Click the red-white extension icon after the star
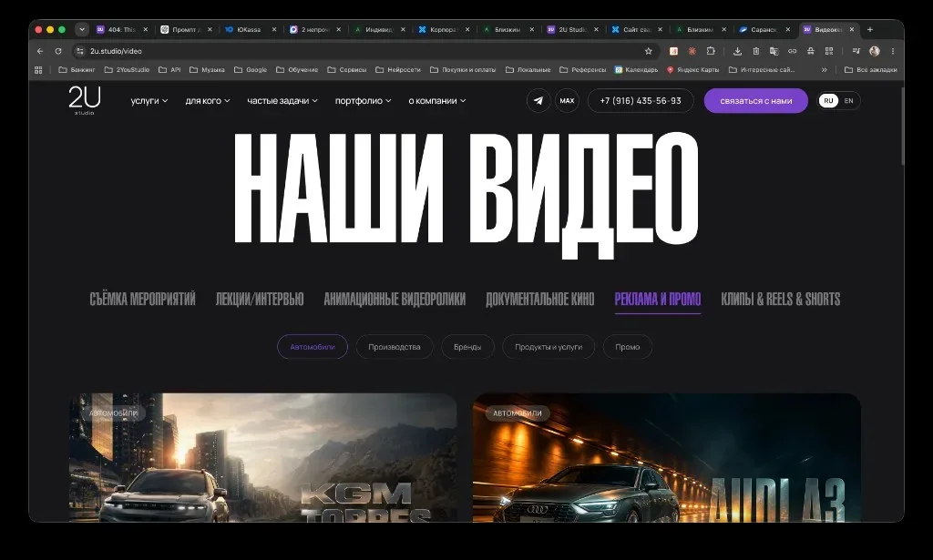This screenshot has width=933, height=560. click(x=673, y=51)
